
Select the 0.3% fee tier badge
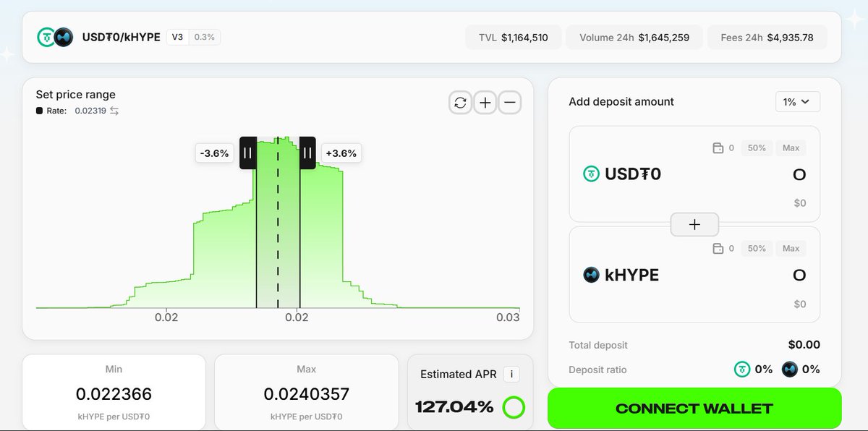click(x=204, y=37)
